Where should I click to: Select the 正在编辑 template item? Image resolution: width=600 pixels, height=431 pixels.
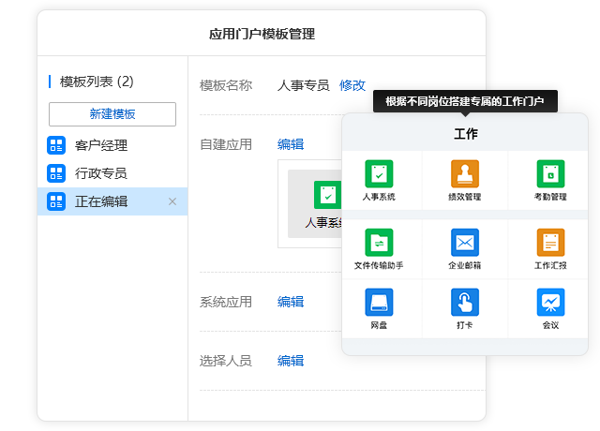[x=101, y=202]
